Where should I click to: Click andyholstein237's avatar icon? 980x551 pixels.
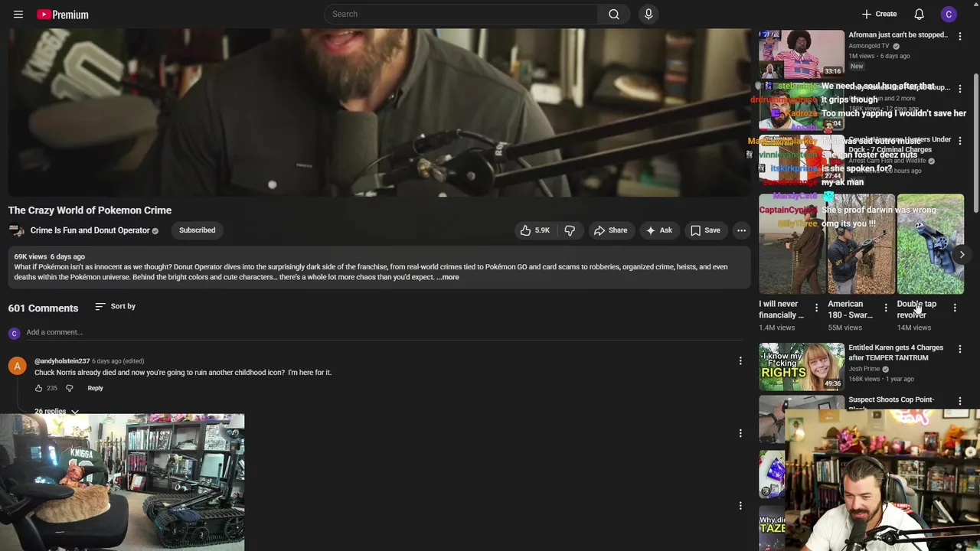[x=17, y=366]
